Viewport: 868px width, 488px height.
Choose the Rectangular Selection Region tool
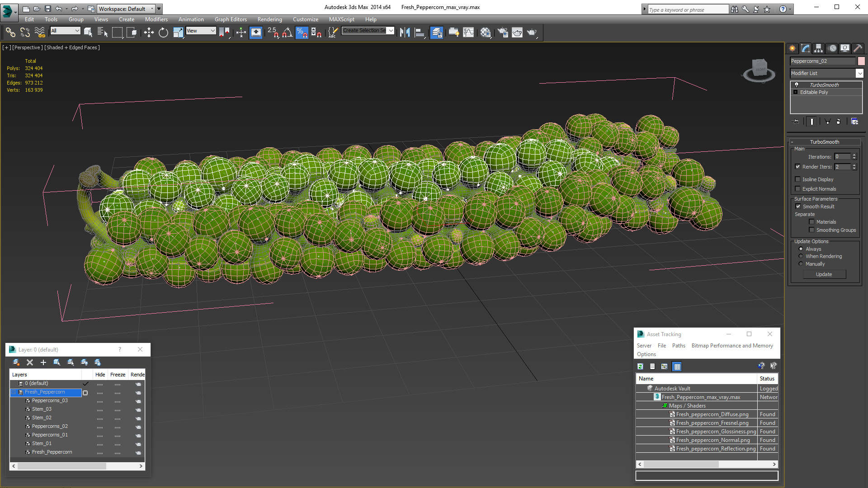[117, 32]
